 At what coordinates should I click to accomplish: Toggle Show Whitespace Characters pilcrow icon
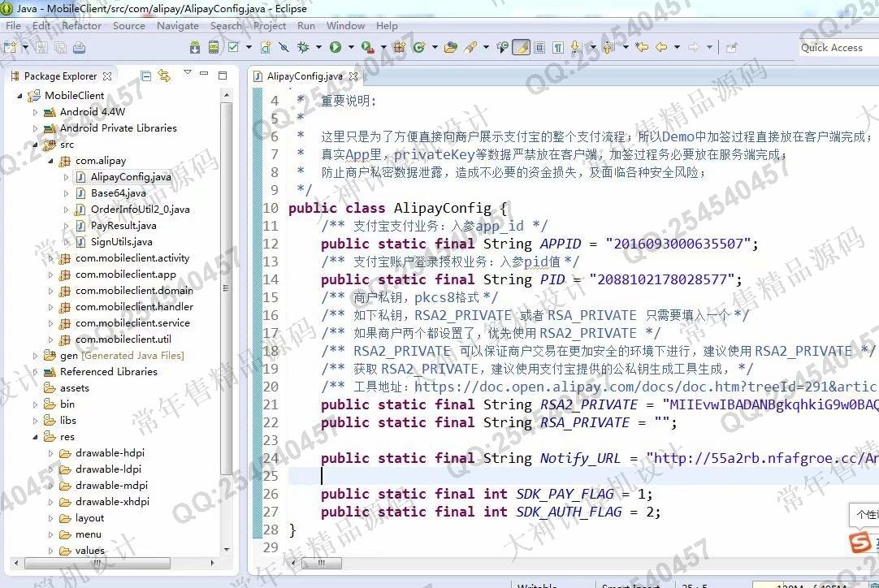[558, 48]
